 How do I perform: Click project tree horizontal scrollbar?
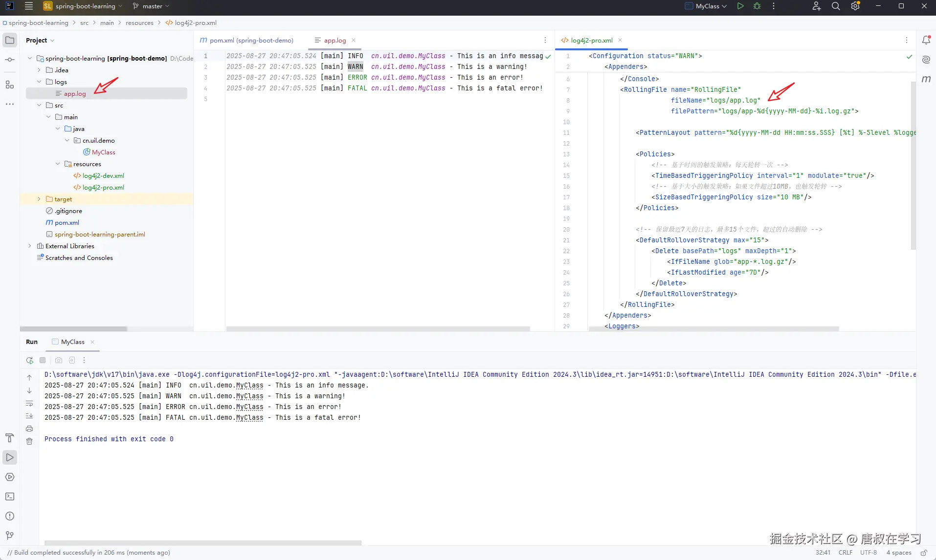[73, 329]
